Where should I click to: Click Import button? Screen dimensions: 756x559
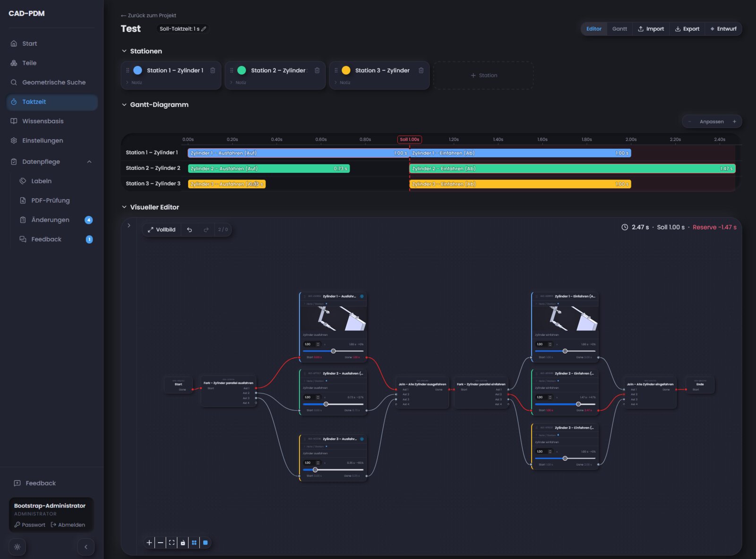pos(651,29)
